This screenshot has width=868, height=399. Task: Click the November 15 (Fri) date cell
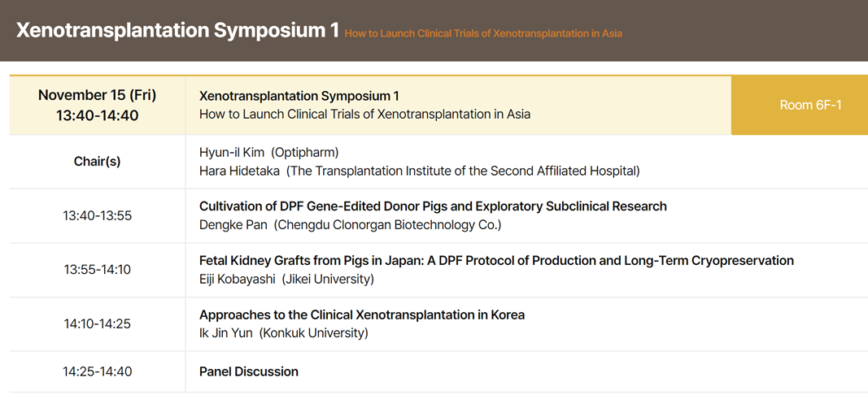pos(98,95)
